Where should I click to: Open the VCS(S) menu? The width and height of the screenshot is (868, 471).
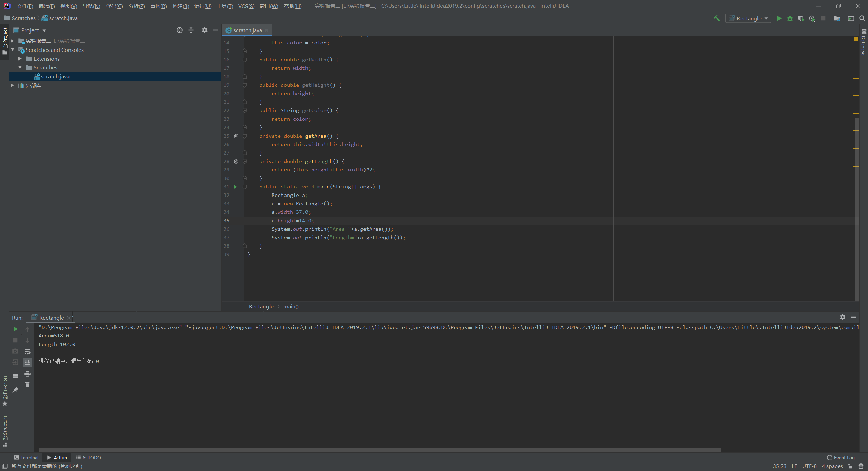246,6
